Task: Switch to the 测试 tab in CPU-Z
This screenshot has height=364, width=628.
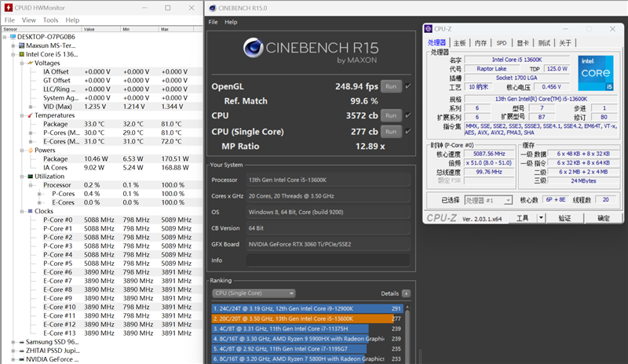Action: 544,43
